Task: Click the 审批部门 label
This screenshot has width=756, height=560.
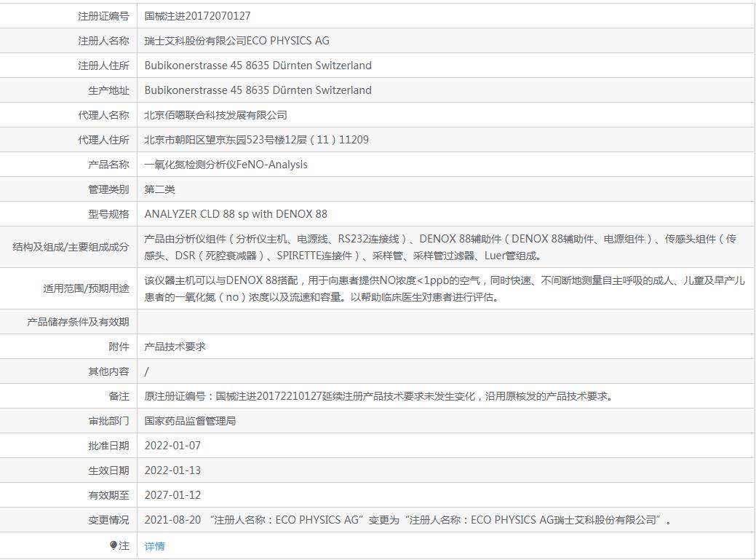Action: coord(108,421)
